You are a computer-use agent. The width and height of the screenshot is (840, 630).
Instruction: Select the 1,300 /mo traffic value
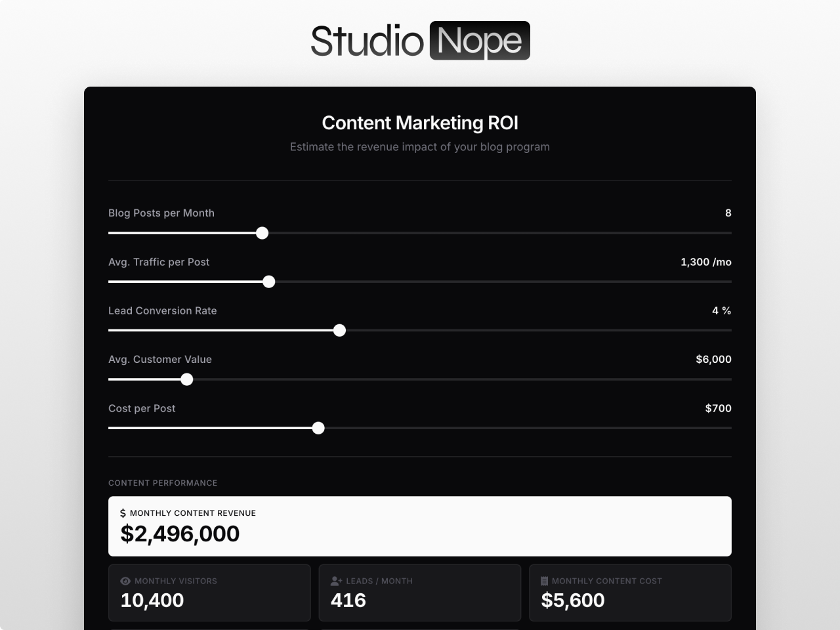click(706, 262)
